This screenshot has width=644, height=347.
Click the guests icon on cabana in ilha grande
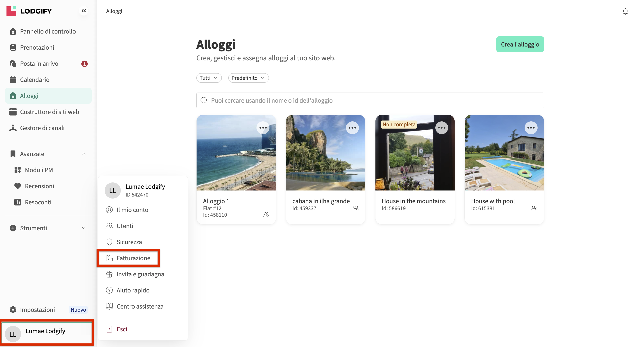[x=355, y=208]
